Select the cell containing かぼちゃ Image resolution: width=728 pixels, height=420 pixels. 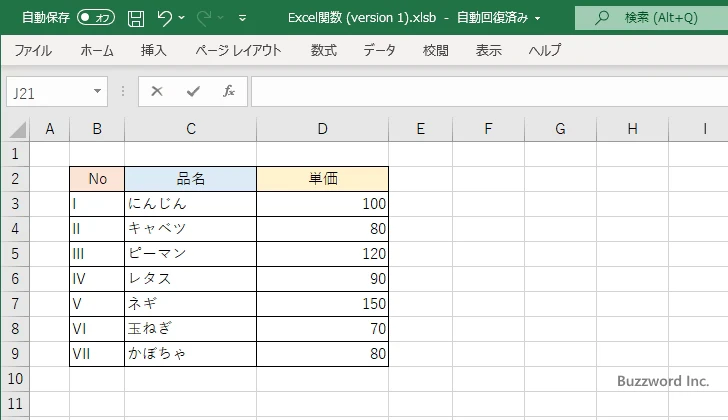(191, 354)
